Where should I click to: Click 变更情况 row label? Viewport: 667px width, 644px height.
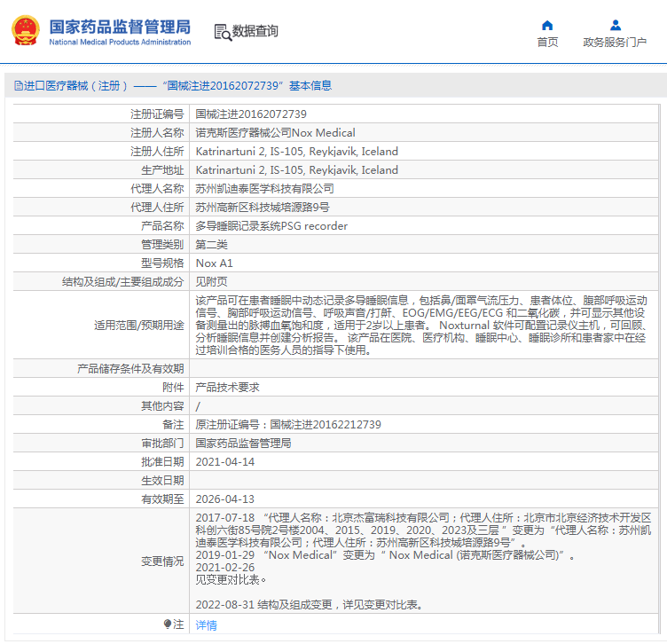tap(162, 561)
